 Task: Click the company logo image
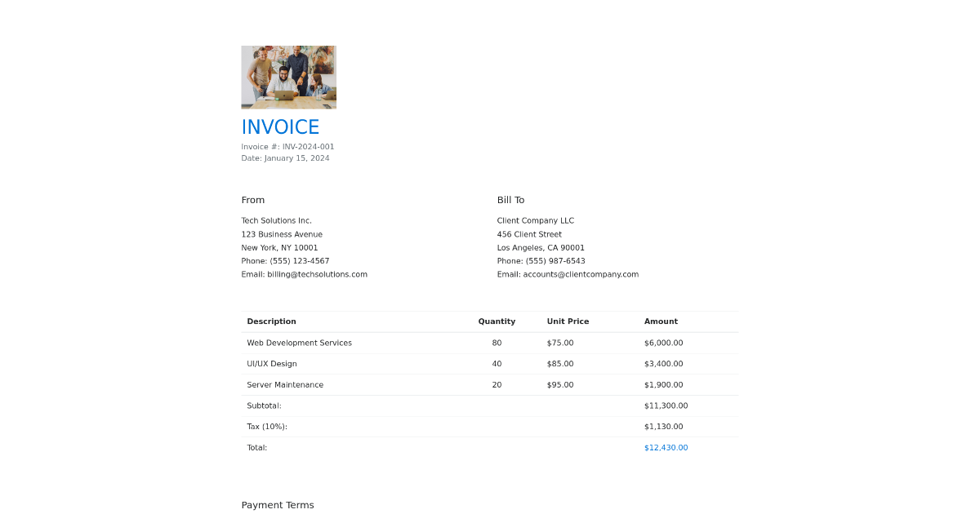(x=288, y=77)
